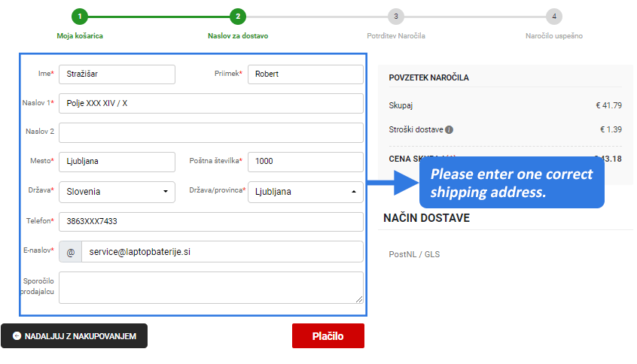Click the empty Naslov 2 field
Viewport: 637px width, 364px height.
point(211,132)
